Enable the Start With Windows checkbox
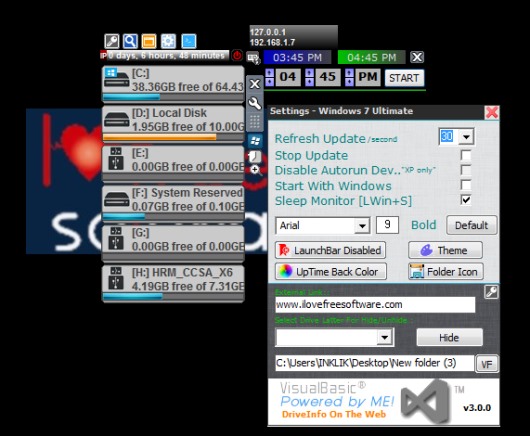This screenshot has height=436, width=530. click(x=466, y=185)
